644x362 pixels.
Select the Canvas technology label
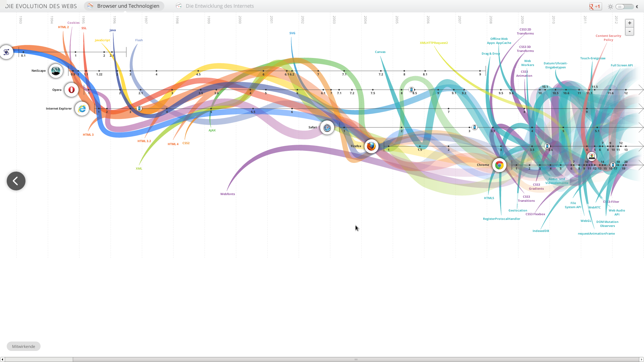[x=380, y=52]
